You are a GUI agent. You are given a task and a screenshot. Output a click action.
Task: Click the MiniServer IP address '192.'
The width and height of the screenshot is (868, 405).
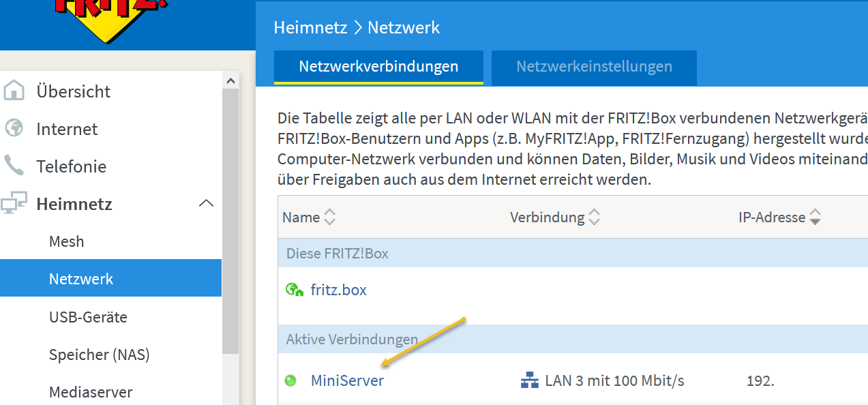click(x=760, y=380)
